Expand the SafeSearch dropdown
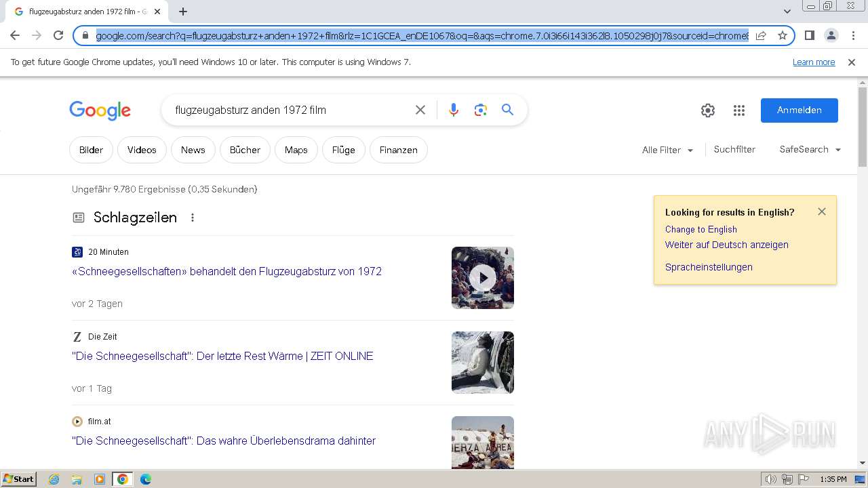 point(810,149)
